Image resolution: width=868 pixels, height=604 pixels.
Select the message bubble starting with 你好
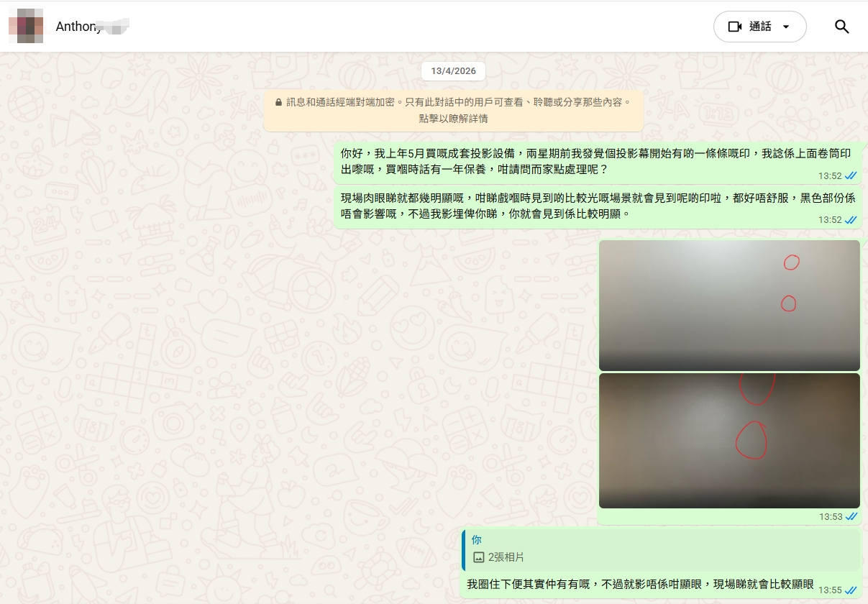[575, 161]
